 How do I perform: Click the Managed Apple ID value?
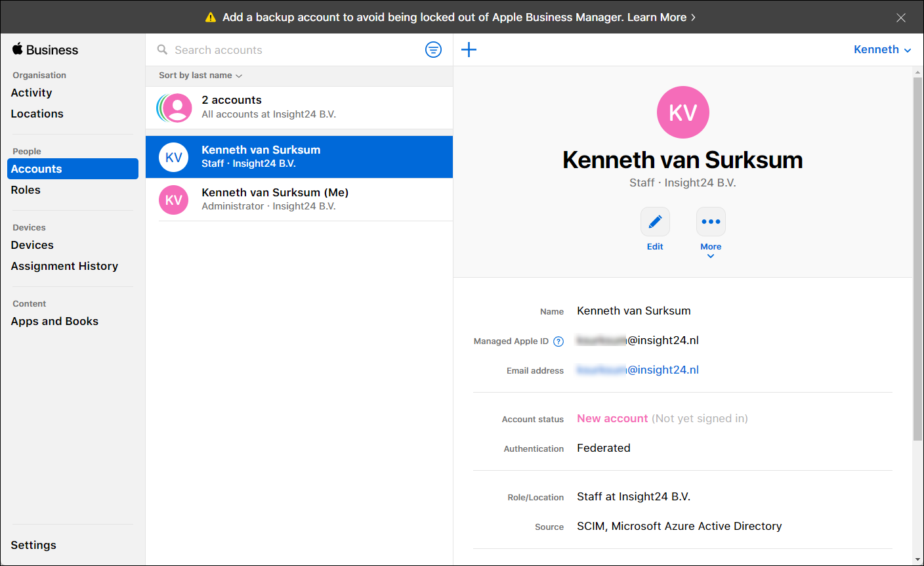[638, 340]
